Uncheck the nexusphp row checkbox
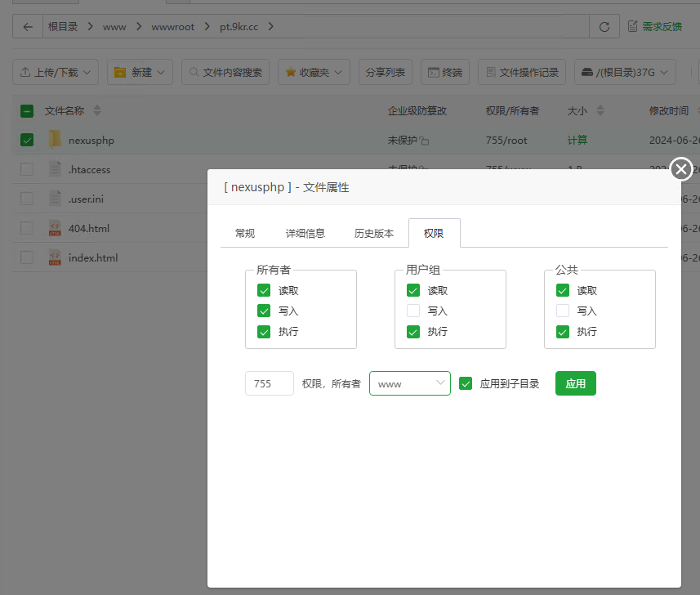Viewport: 700px width, 595px height. click(27, 140)
